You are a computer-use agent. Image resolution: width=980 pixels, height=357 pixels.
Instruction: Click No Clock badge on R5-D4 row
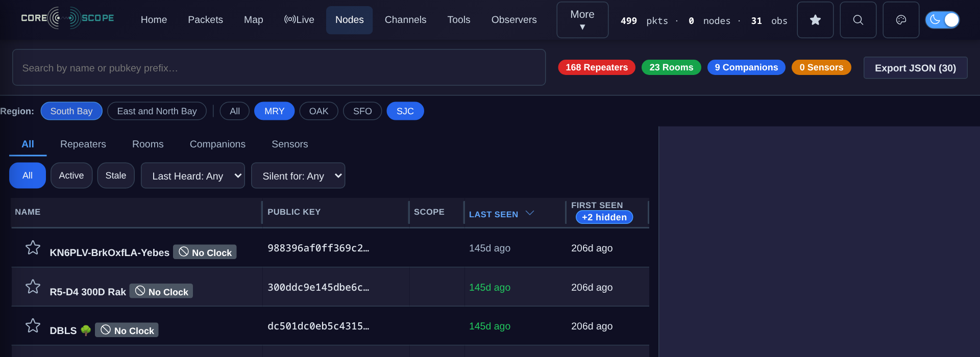click(x=161, y=291)
